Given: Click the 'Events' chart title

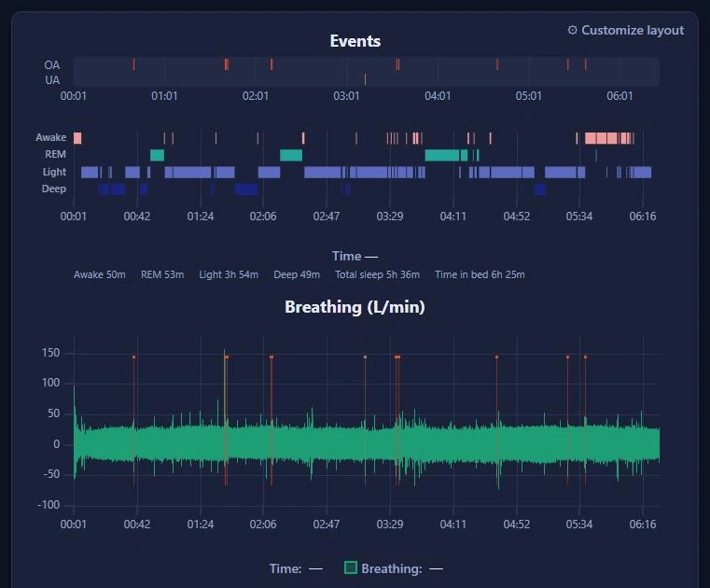Looking at the screenshot, I should tap(355, 41).
